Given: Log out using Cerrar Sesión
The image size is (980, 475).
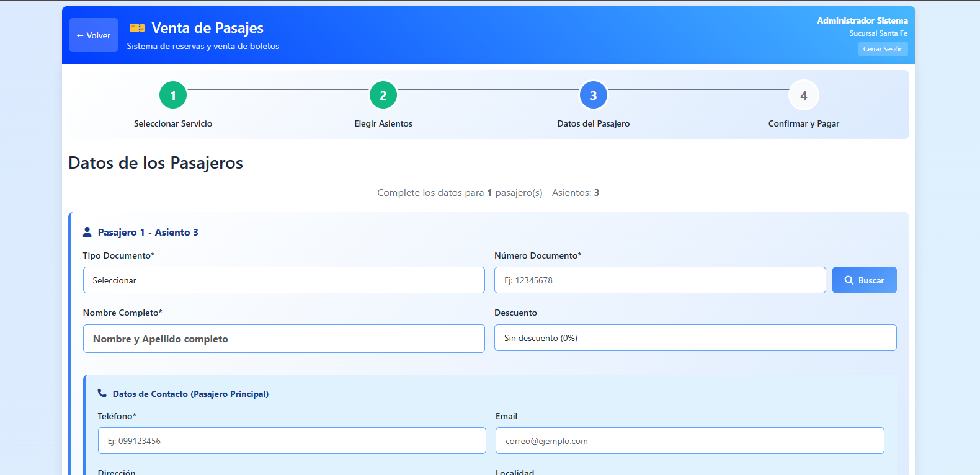Looking at the screenshot, I should coord(883,49).
